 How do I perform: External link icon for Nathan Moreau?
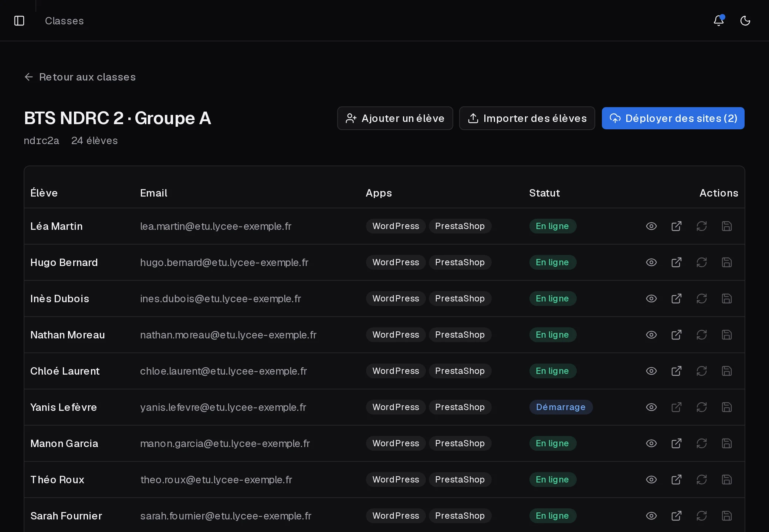pos(677,335)
